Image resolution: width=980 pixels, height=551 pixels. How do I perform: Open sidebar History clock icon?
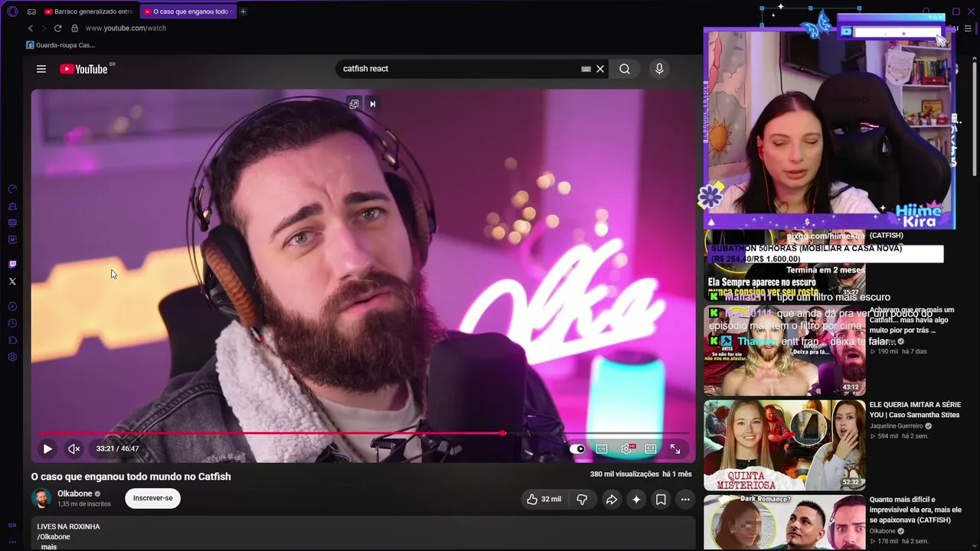[12, 324]
